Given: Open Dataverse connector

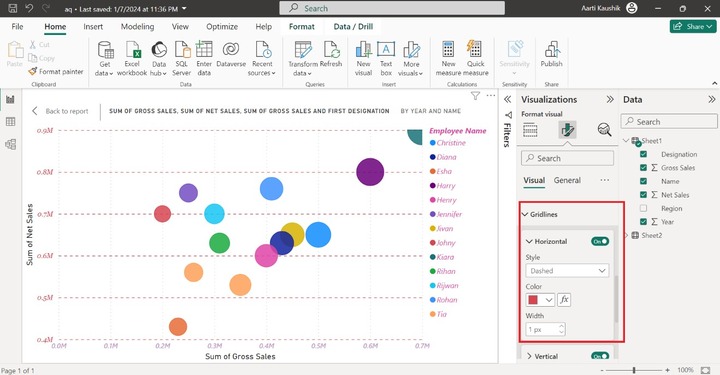Looking at the screenshot, I should point(231,54).
